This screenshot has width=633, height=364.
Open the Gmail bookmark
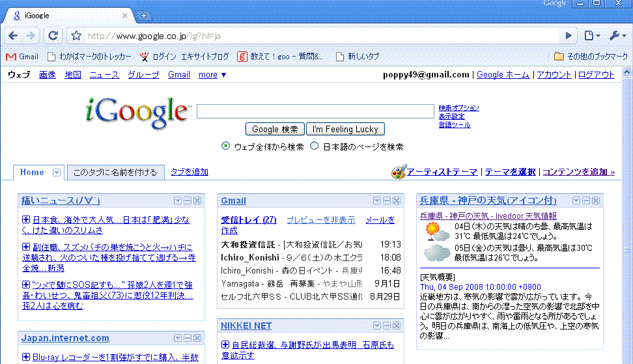23,57
